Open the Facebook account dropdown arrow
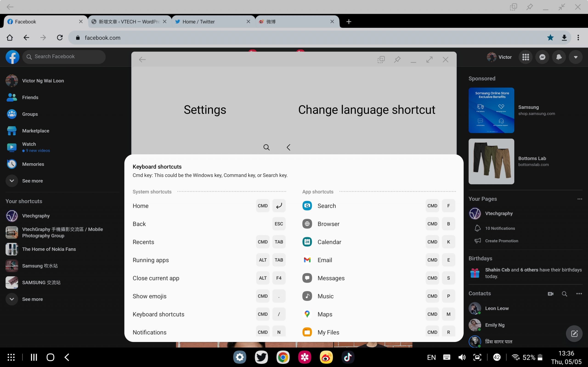The height and width of the screenshot is (367, 588). [x=575, y=57]
